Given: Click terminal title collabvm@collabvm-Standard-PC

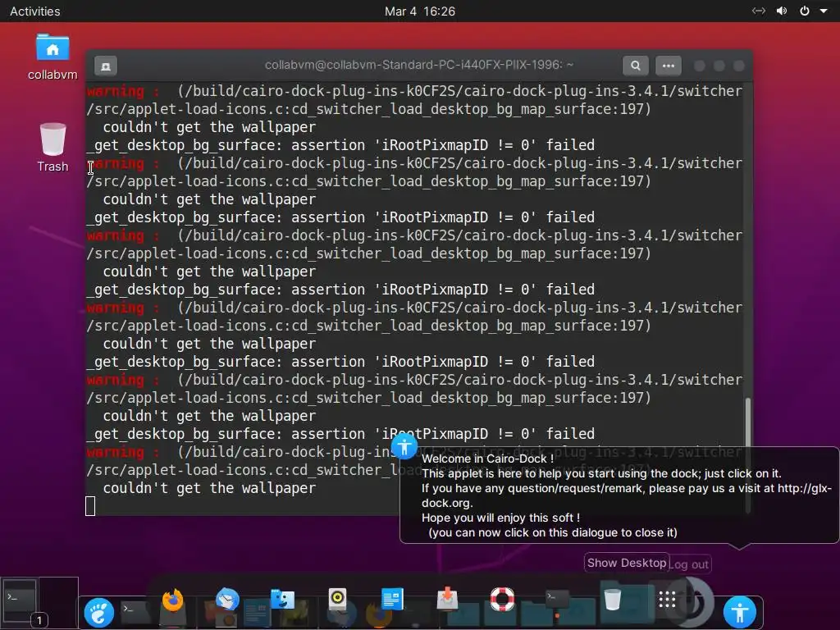Looking at the screenshot, I should pos(419,66).
